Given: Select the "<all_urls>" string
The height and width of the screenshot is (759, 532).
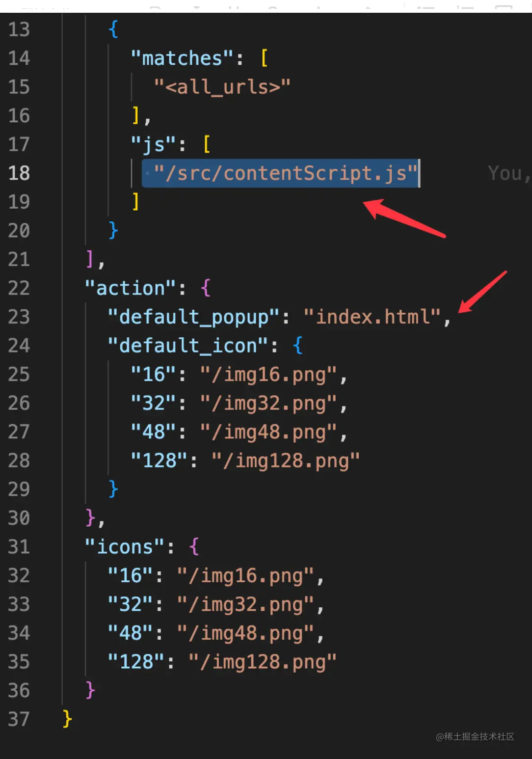Looking at the screenshot, I should click(222, 87).
